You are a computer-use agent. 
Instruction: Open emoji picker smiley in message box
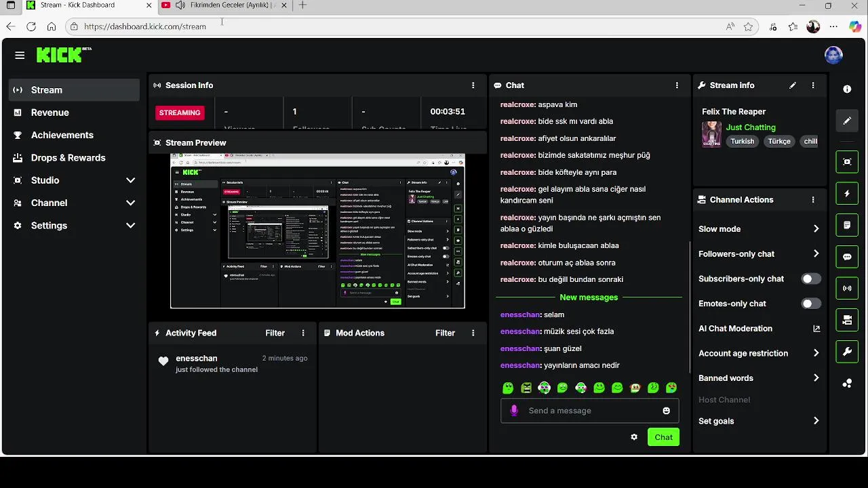[667, 411]
